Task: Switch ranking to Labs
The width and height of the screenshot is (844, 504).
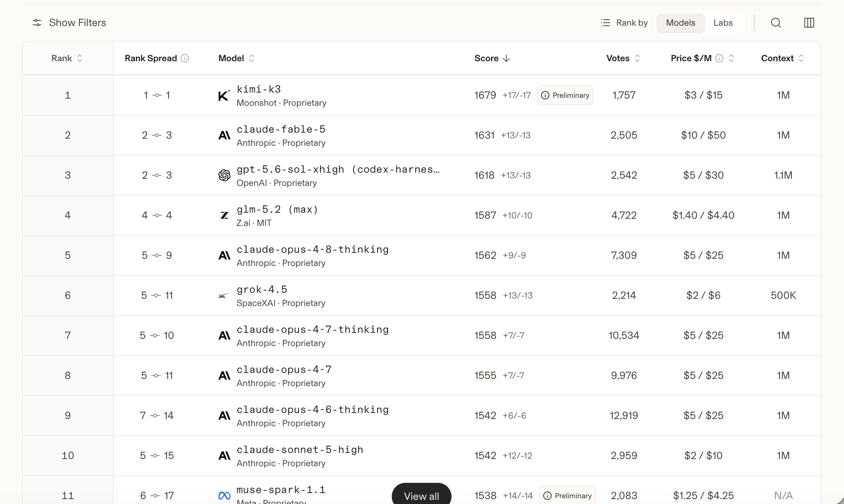Action: click(x=723, y=23)
